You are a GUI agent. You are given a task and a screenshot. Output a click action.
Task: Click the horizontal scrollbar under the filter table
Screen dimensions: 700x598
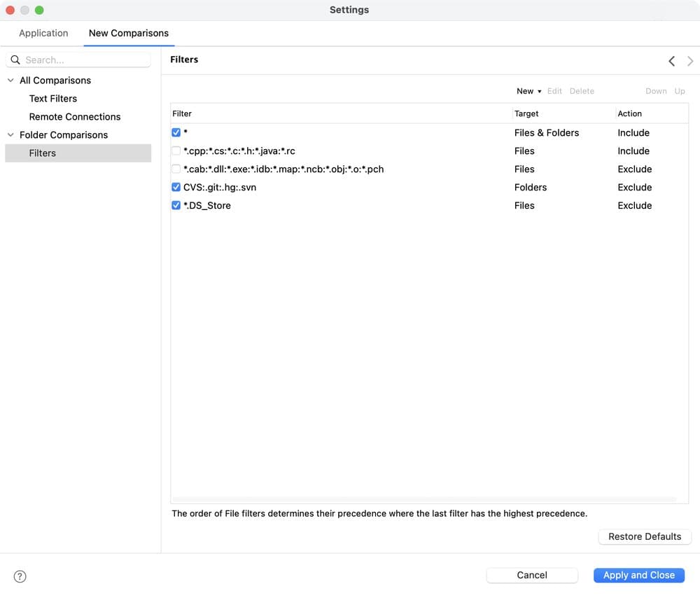pos(424,499)
